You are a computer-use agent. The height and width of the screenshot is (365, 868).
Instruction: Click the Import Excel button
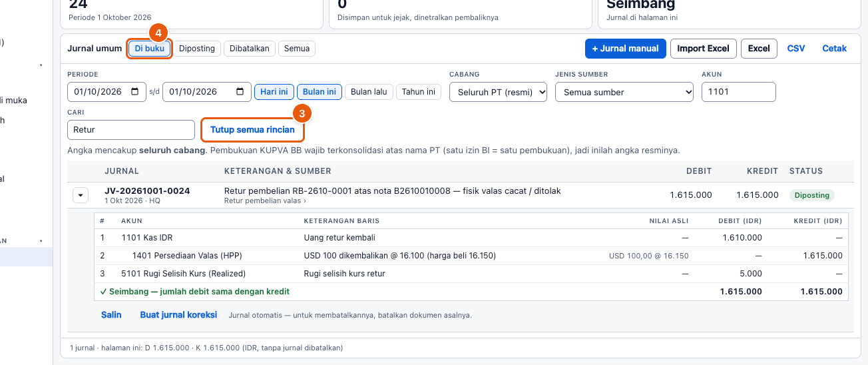click(x=704, y=49)
